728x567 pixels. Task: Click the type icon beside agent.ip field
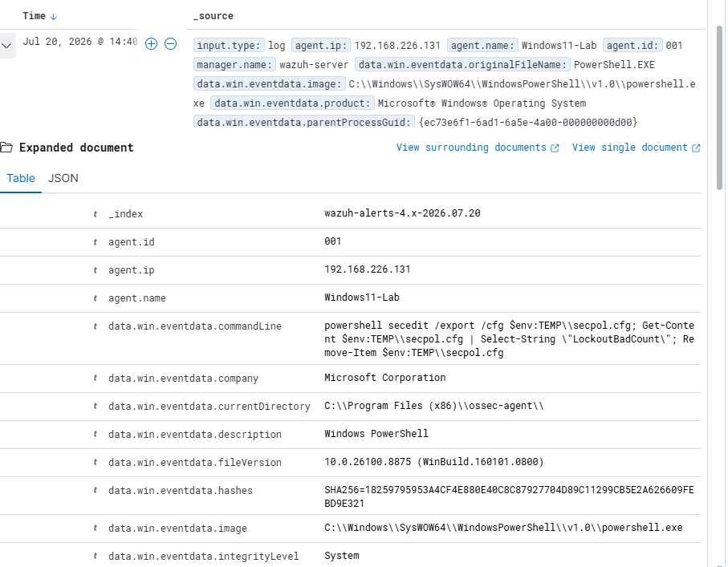coord(96,270)
